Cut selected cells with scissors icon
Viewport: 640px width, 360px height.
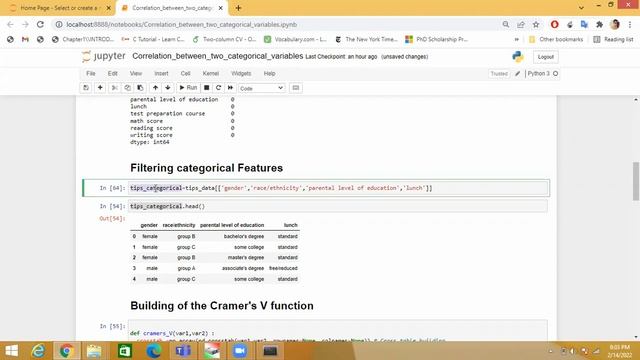pyautogui.click(x=115, y=88)
